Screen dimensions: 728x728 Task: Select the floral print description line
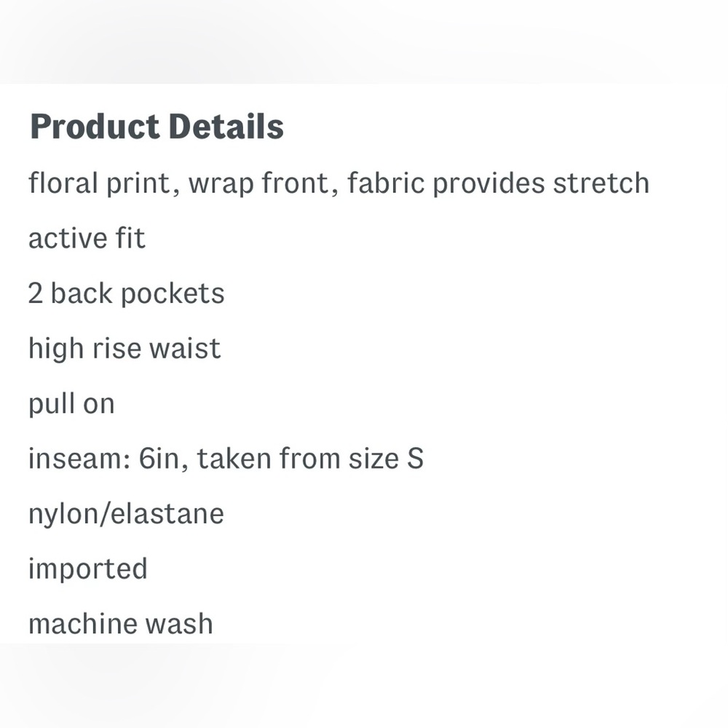pos(339,183)
